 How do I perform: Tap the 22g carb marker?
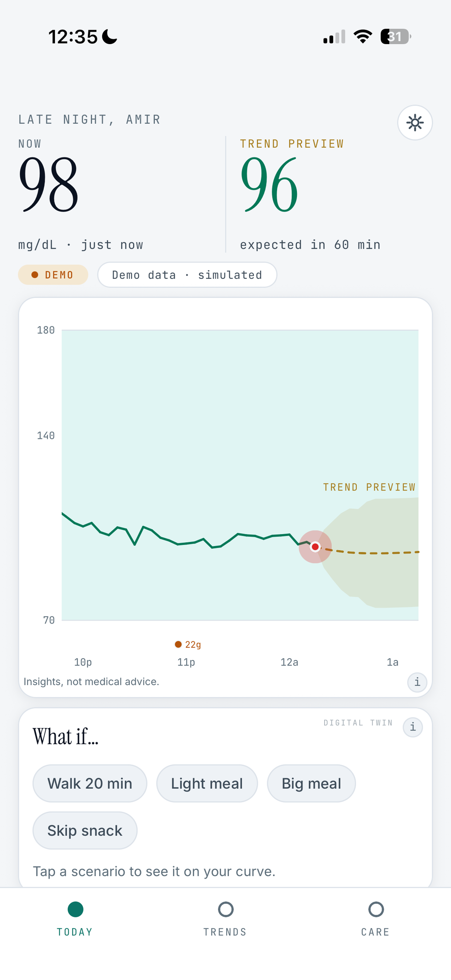click(x=188, y=644)
